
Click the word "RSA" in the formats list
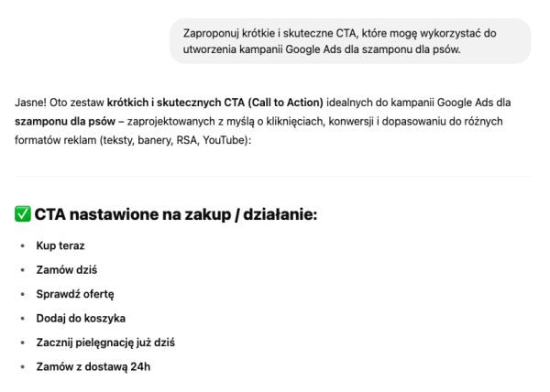[x=186, y=140]
